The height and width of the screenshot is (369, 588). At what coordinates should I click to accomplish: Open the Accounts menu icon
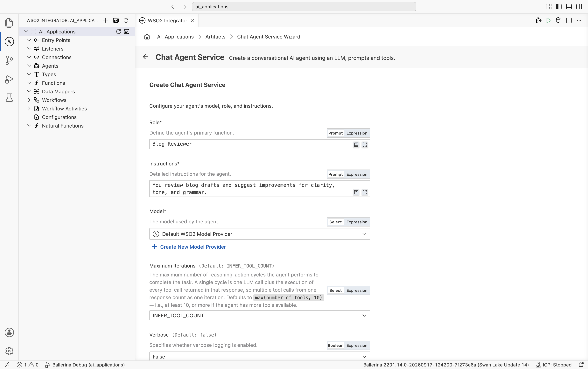point(9,332)
